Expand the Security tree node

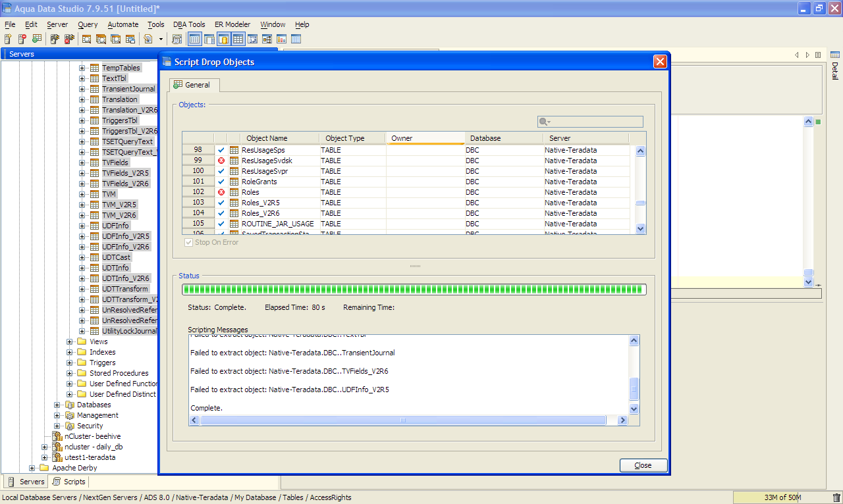pos(57,426)
